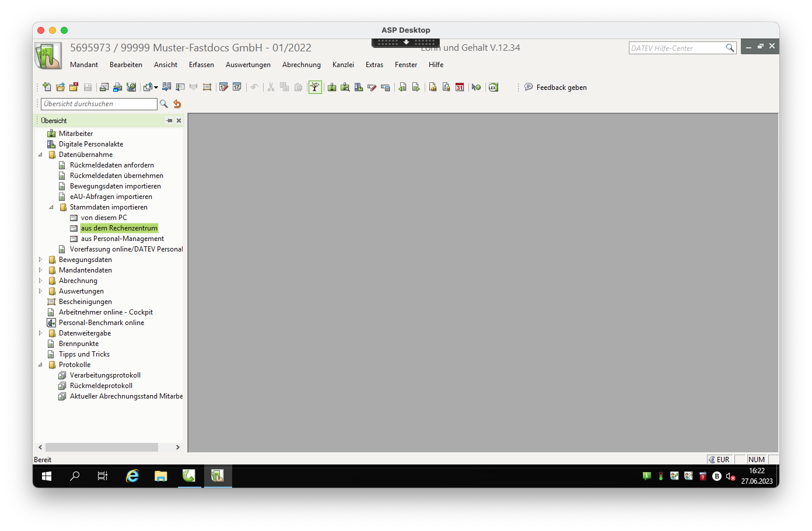Image resolution: width=812 pixels, height=531 pixels.
Task: Toggle the pin on Übersicht panel header
Action: pyautogui.click(x=170, y=121)
